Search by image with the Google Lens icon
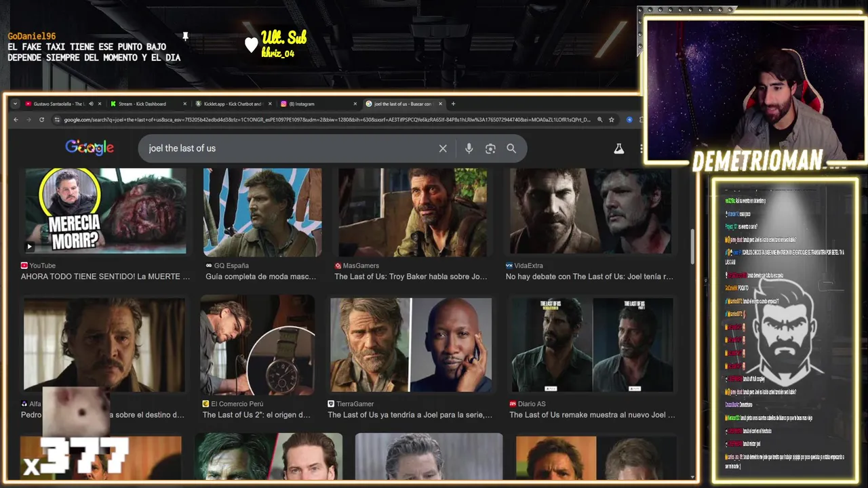Screen dimensions: 868x488 click(x=490, y=148)
